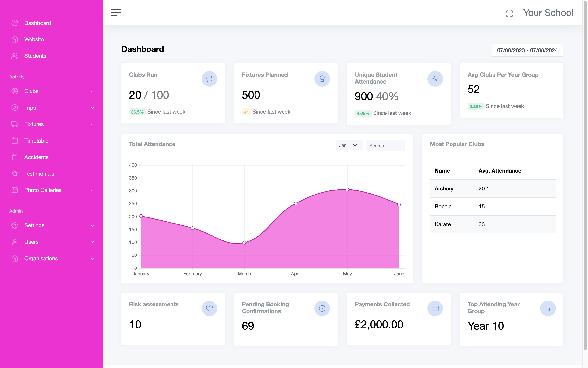Select the Archery row in clubs table
The image size is (588, 368).
tap(493, 189)
